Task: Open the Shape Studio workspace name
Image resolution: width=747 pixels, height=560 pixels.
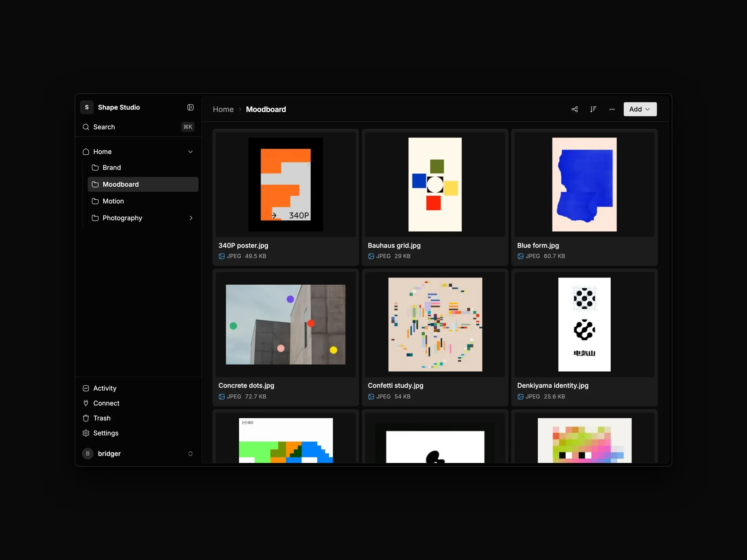Action: pos(119,107)
